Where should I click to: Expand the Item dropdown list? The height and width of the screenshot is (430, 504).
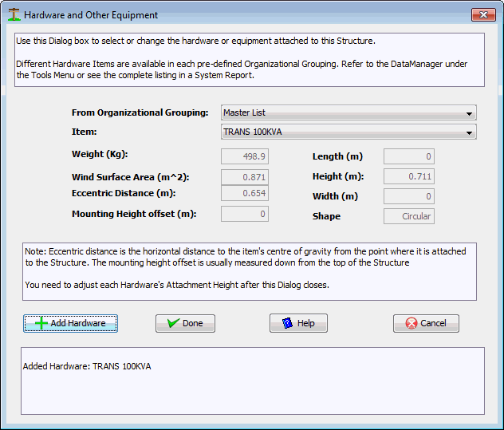click(x=469, y=132)
